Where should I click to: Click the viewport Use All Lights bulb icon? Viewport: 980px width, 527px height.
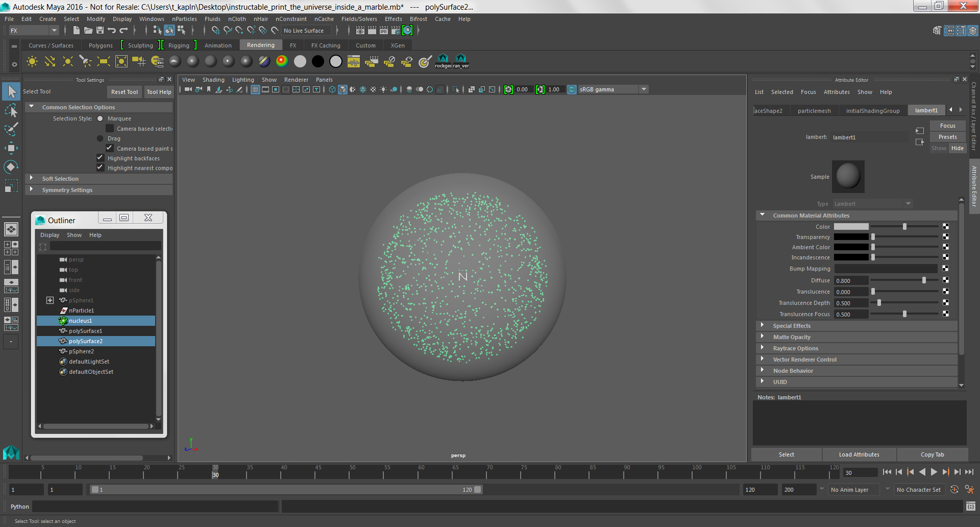tap(383, 89)
